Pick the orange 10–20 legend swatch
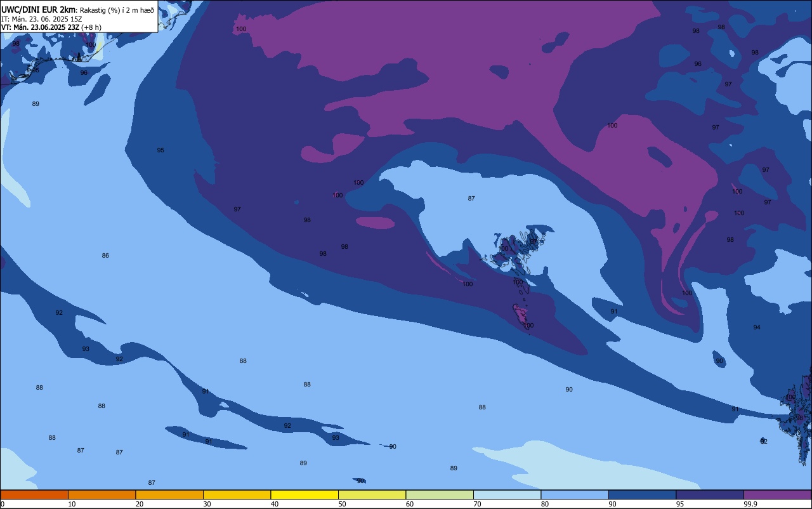Image resolution: width=812 pixels, height=509 pixels. pyautogui.click(x=101, y=494)
